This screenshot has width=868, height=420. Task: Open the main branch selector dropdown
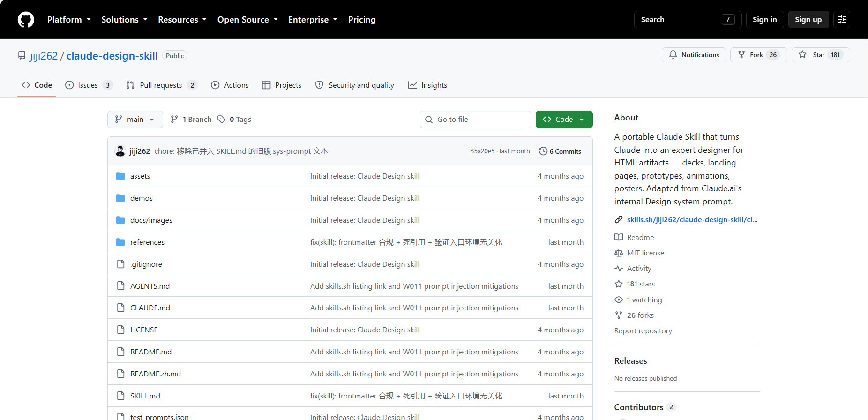point(135,120)
